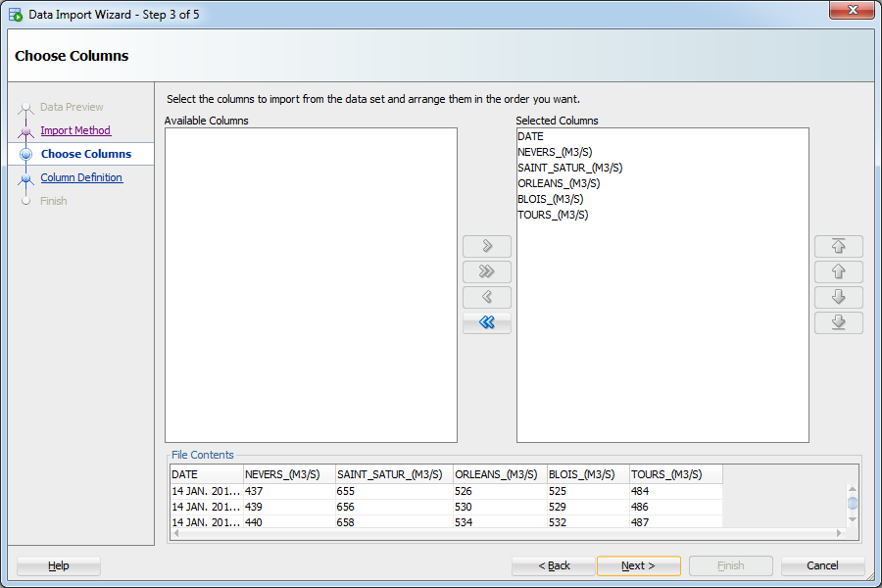The image size is (882, 588).
Task: Open the Import Method wizard step
Action: coord(75,130)
